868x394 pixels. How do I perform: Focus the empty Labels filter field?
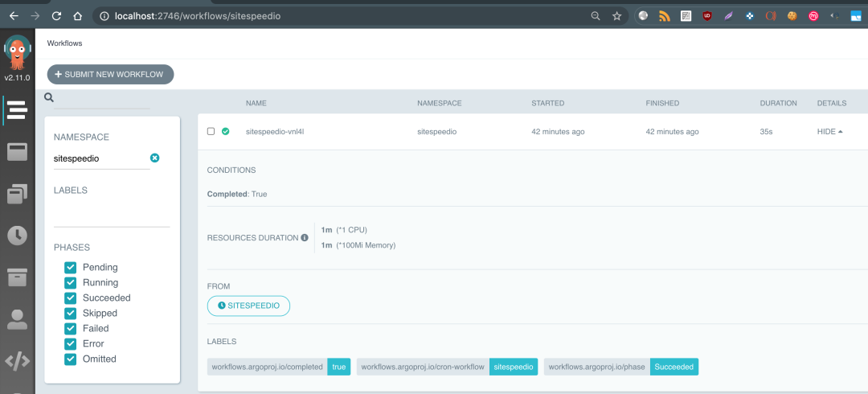pyautogui.click(x=112, y=216)
